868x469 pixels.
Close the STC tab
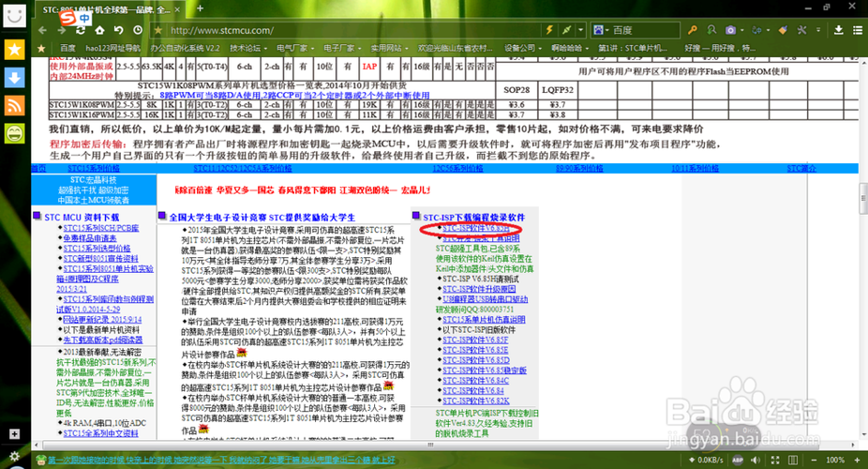[x=177, y=9]
